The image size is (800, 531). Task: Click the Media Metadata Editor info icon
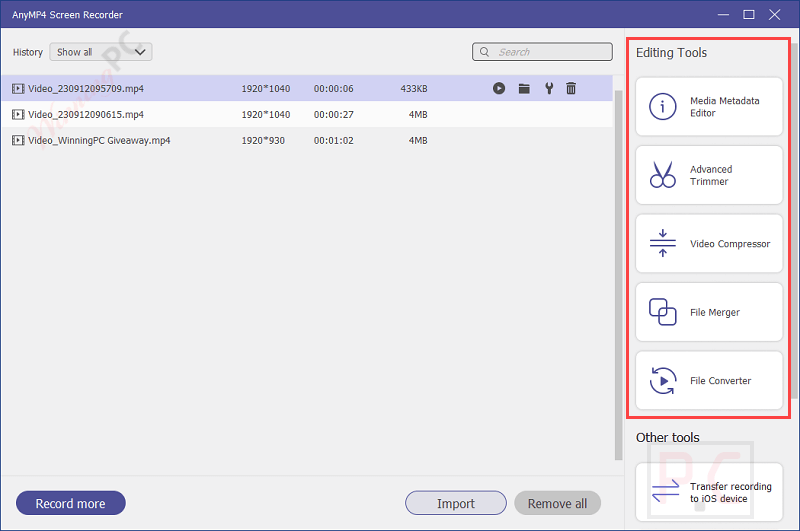pyautogui.click(x=662, y=107)
